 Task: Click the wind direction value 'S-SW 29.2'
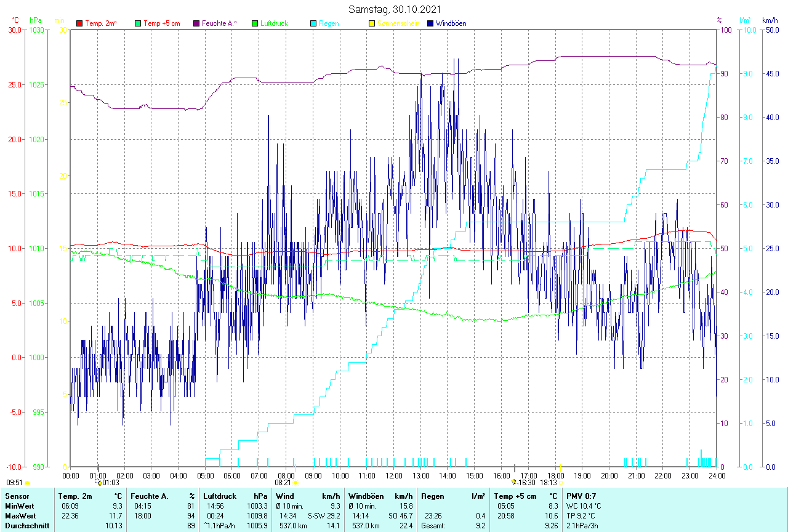point(324,515)
